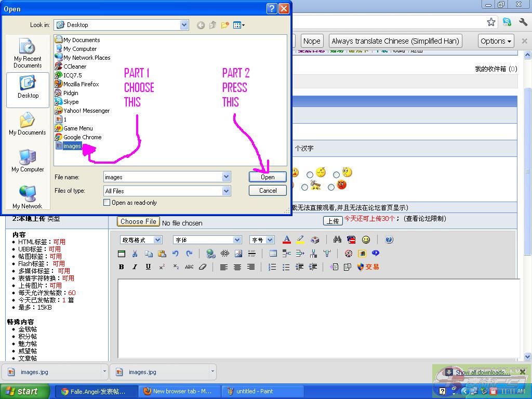532x399 pixels.
Task: Click the font color A swatch icon
Action: (286, 240)
